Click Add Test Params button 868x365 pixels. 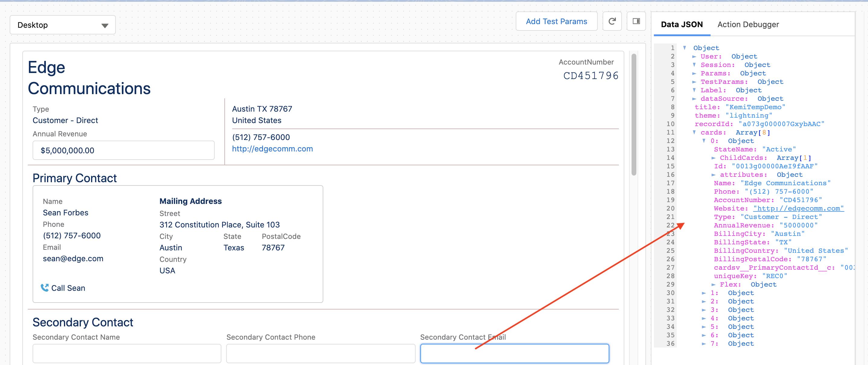pyautogui.click(x=556, y=22)
